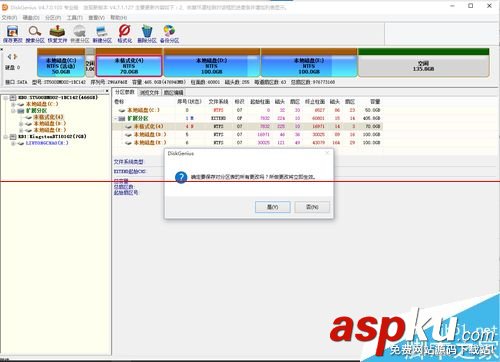This screenshot has height=362, width=500.
Task: Select 本地磁盘(E:) in the left tree
Action: [50, 130]
